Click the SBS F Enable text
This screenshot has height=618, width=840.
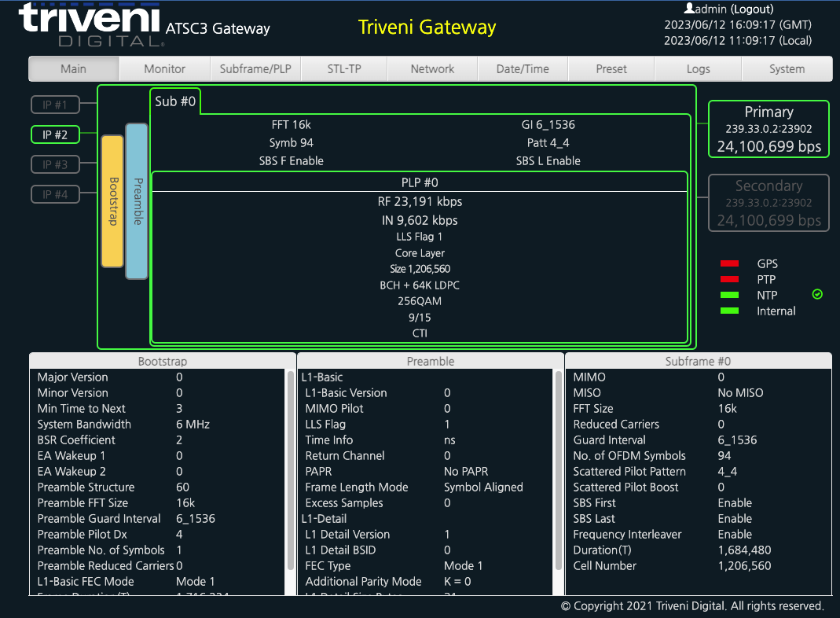[x=291, y=161]
